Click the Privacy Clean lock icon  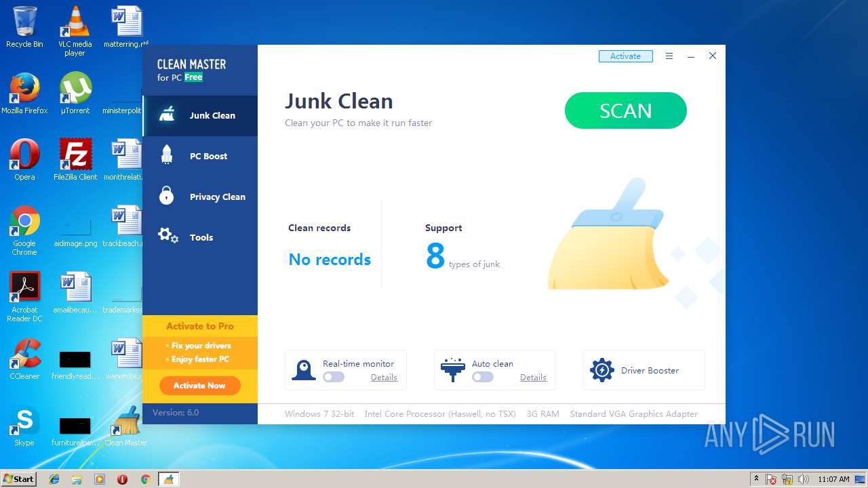click(167, 195)
